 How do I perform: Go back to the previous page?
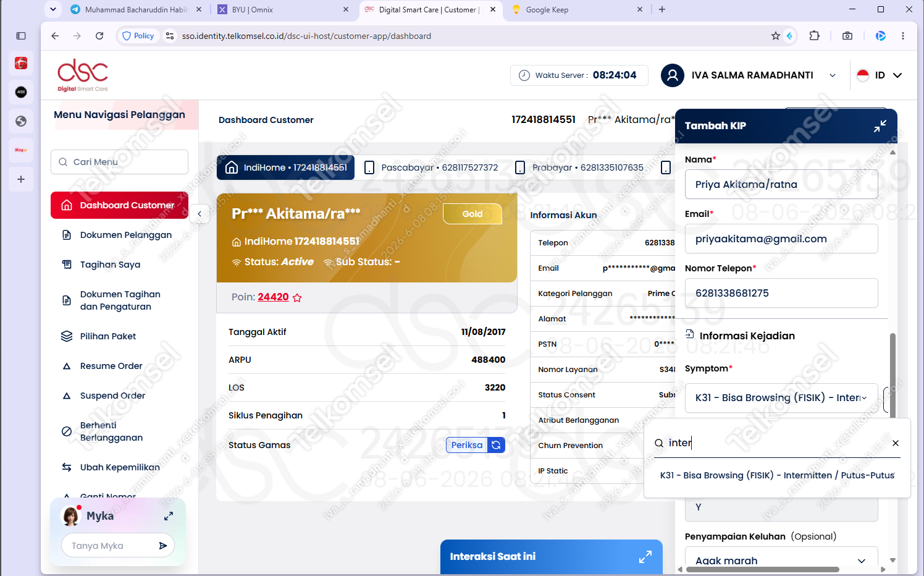coord(55,36)
